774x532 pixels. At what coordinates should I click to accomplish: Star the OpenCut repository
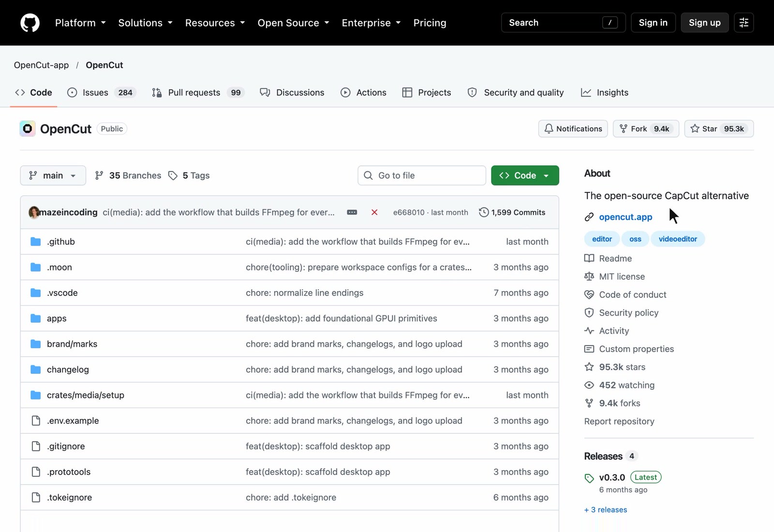719,129
